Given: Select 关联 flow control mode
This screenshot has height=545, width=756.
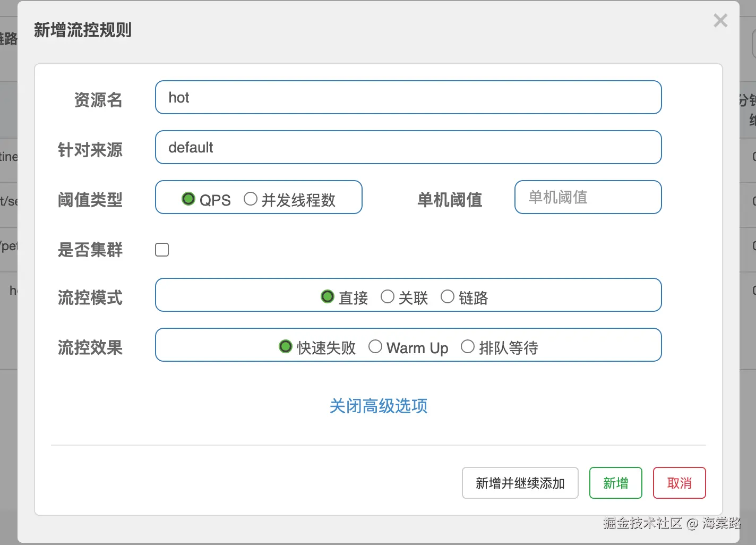Looking at the screenshot, I should click(x=388, y=296).
